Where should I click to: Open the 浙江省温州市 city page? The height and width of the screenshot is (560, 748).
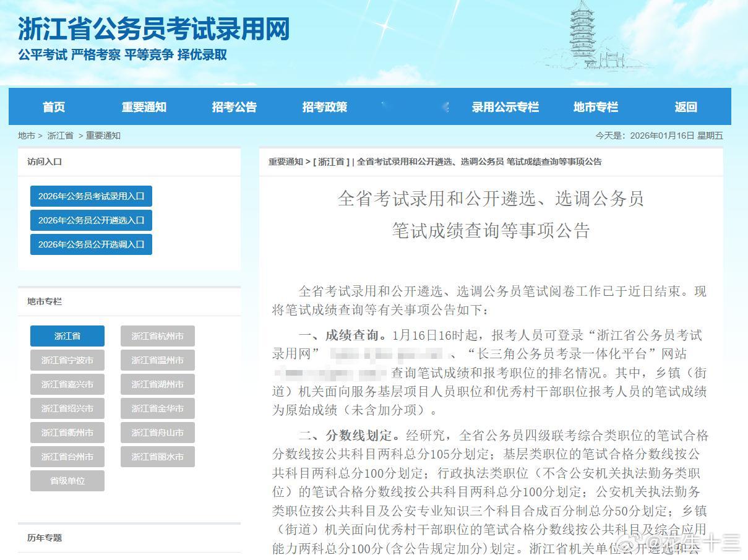[157, 360]
